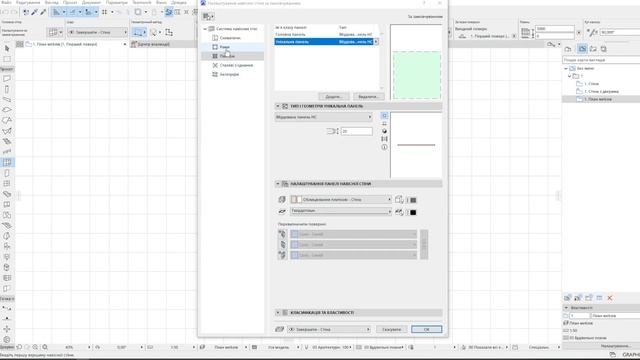Select the Column tool in the toolbox
This screenshot has height=360, width=640.
7,89
